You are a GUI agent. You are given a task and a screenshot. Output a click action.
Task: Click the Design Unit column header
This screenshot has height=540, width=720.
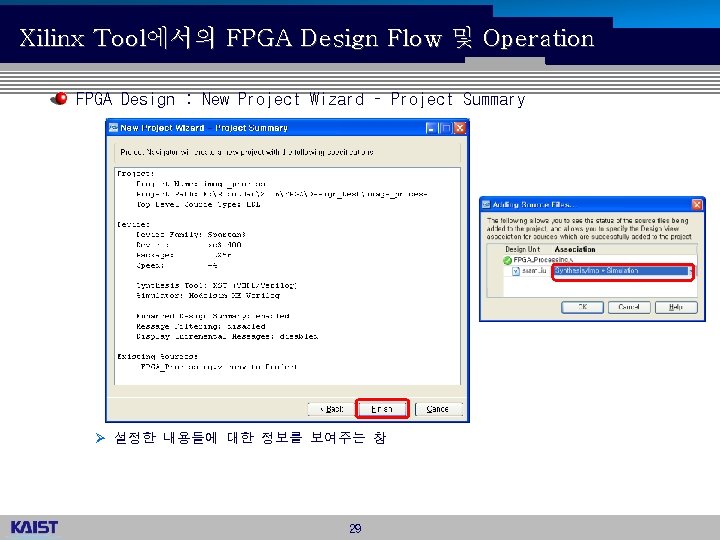(x=522, y=249)
